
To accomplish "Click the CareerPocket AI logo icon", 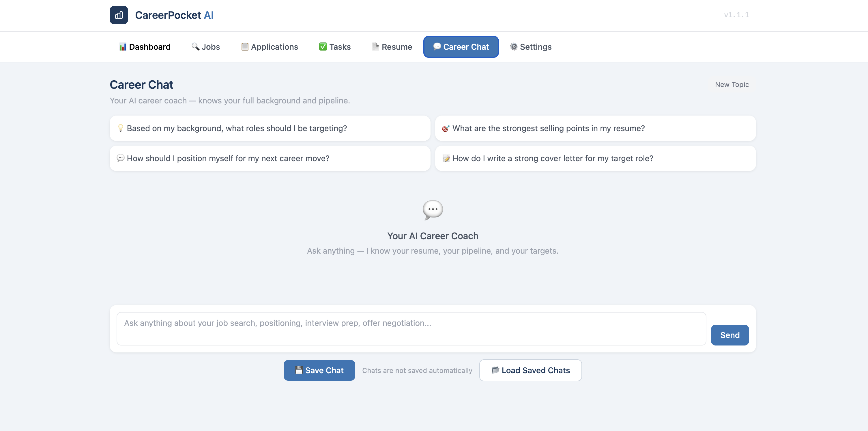I will click(119, 15).
